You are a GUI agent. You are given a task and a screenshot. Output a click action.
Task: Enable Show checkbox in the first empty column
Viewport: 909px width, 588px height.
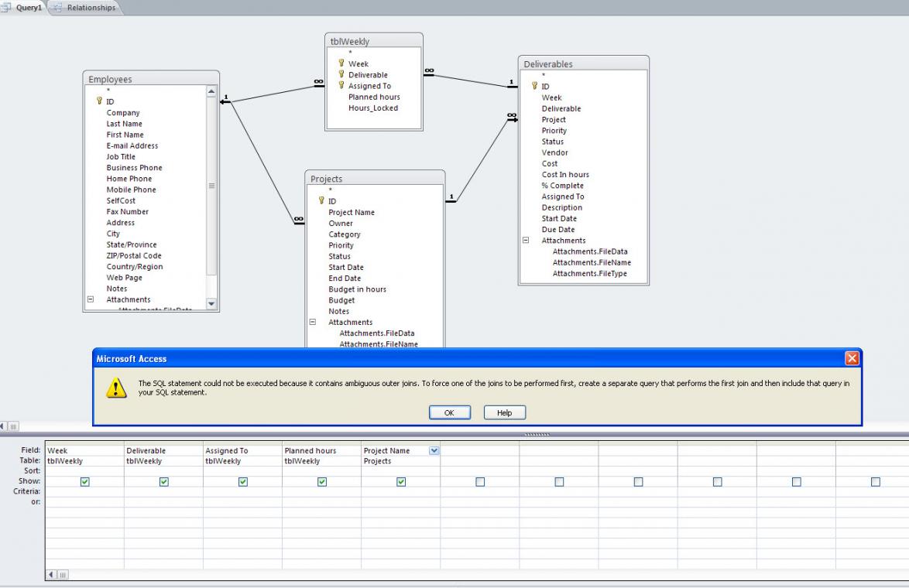tap(480, 481)
